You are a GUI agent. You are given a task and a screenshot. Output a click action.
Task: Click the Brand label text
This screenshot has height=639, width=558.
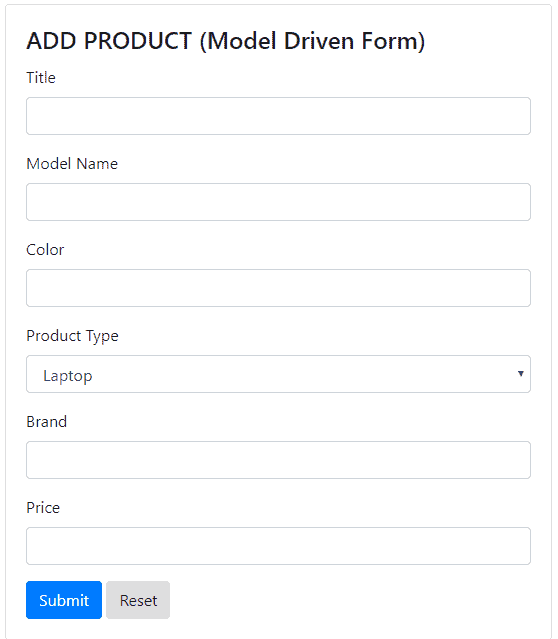tap(46, 421)
